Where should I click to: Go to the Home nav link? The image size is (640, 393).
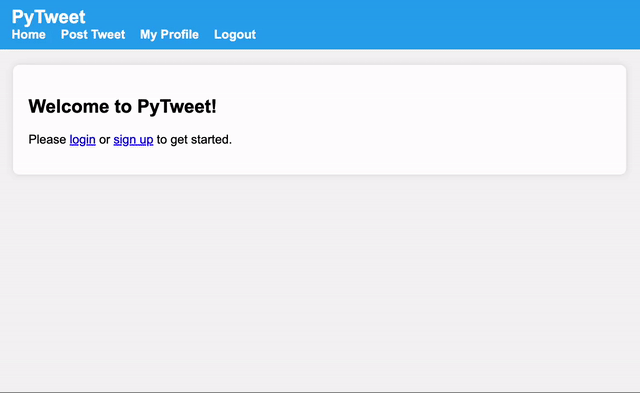coord(29,35)
